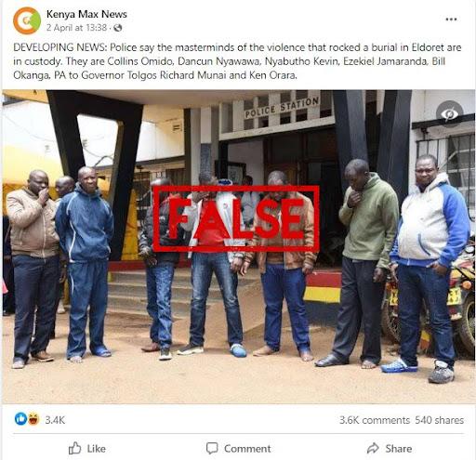The image size is (476, 460).
Task: Click the share arrow icon
Action: [x=373, y=448]
